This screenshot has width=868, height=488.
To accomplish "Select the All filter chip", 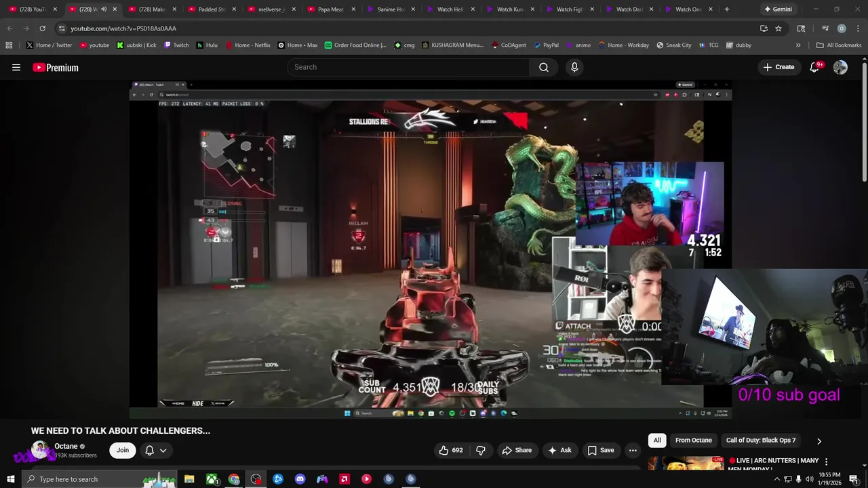I will [x=657, y=441].
